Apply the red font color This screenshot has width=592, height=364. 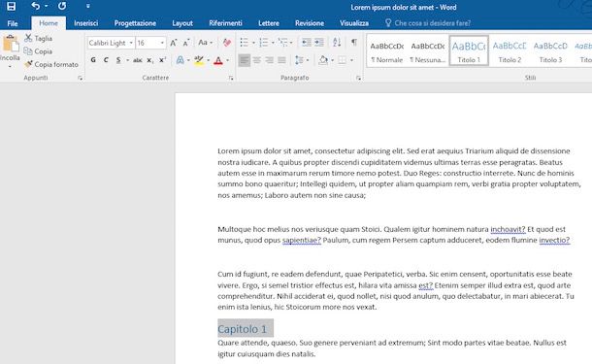[x=218, y=60]
